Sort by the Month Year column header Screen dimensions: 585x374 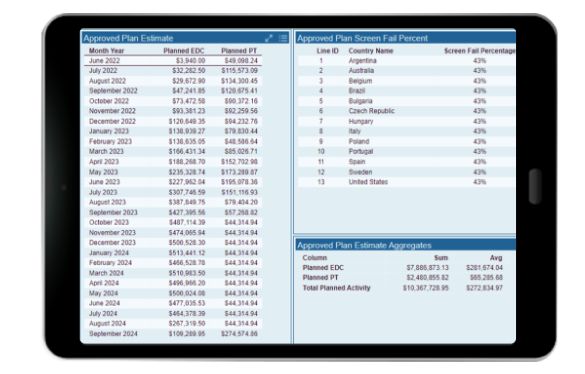point(106,51)
